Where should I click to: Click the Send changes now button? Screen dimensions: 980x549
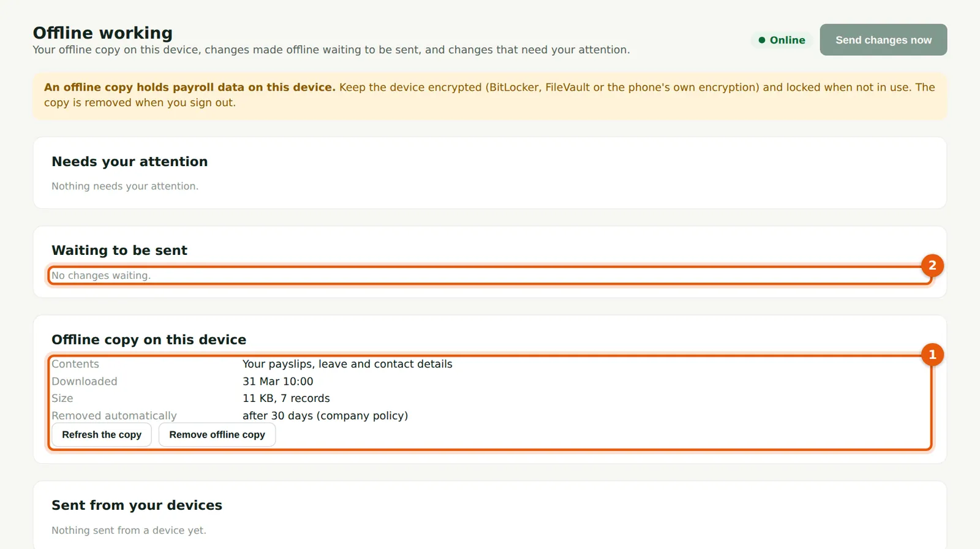[883, 40]
